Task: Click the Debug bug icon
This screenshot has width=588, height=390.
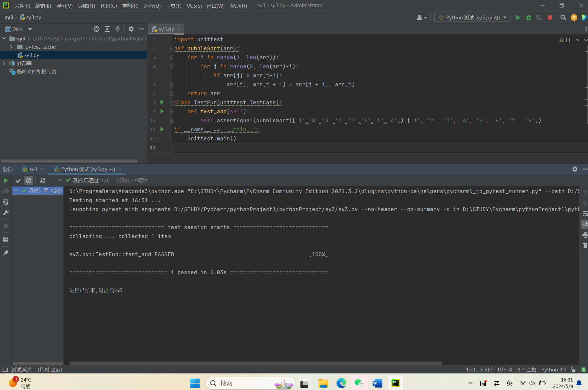Action: 528,17
